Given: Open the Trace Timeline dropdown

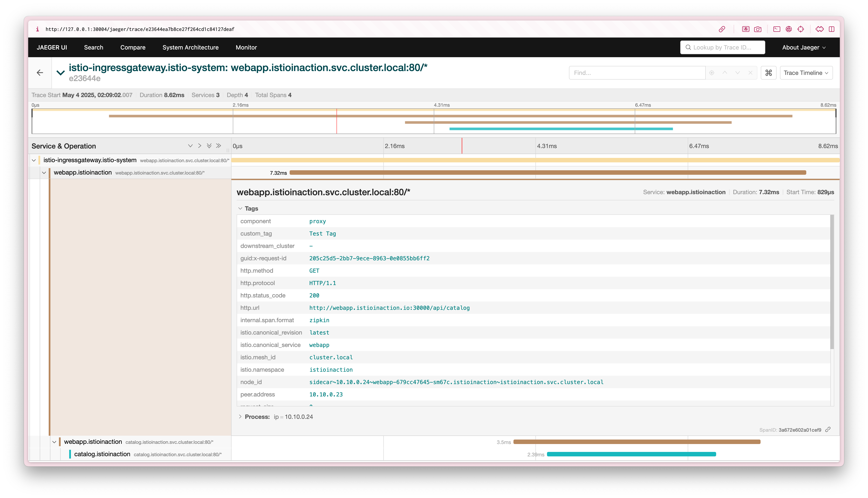Looking at the screenshot, I should click(806, 73).
